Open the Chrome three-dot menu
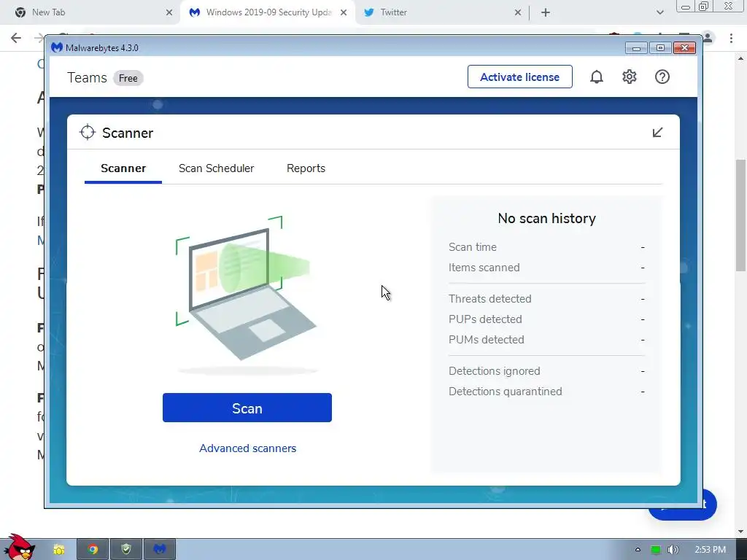Image resolution: width=747 pixels, height=560 pixels. [x=731, y=38]
